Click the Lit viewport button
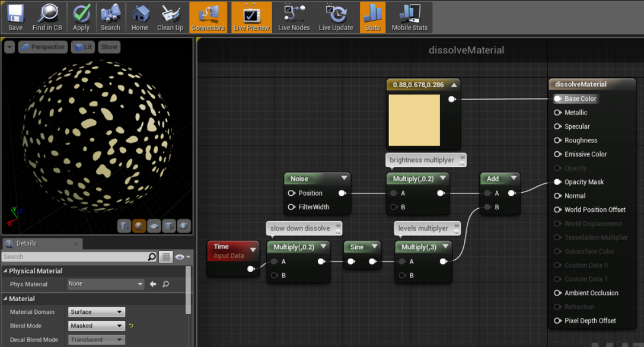The height and width of the screenshot is (347, 644). pyautogui.click(x=82, y=46)
